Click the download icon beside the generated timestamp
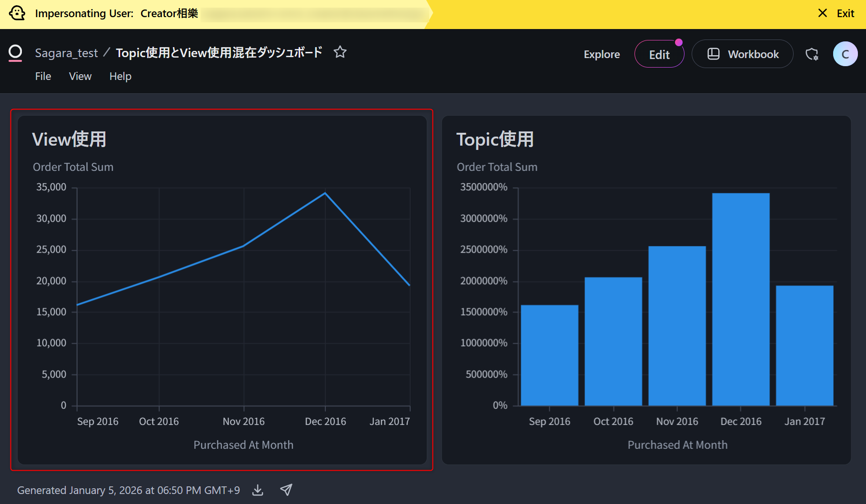Screen dimensions: 866x504 [x=258, y=490]
